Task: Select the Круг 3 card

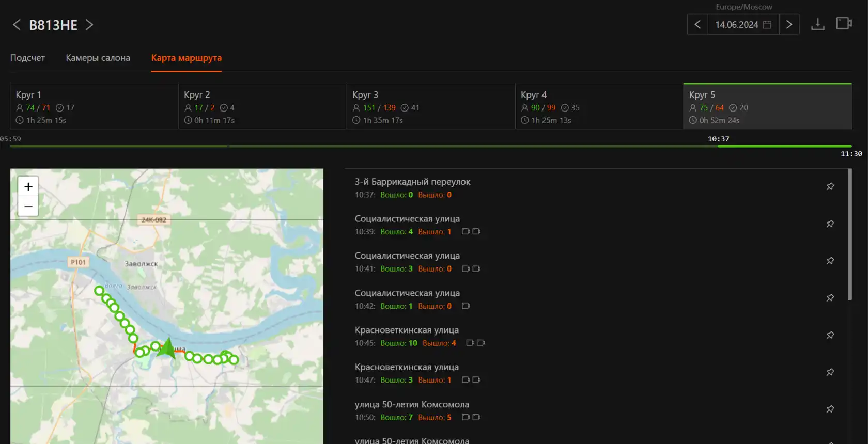Action: pos(431,106)
